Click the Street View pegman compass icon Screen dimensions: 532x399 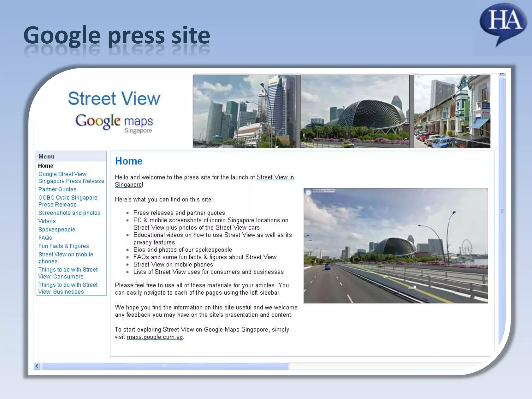click(308, 193)
